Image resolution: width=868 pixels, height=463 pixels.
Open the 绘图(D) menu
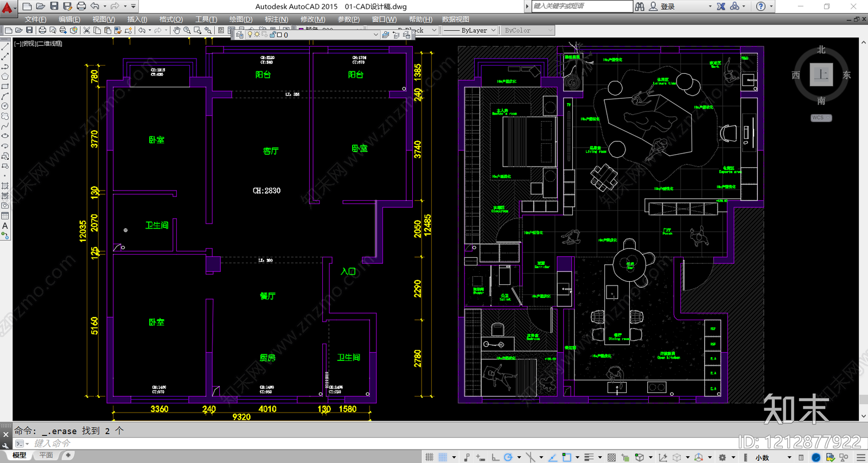(241, 19)
